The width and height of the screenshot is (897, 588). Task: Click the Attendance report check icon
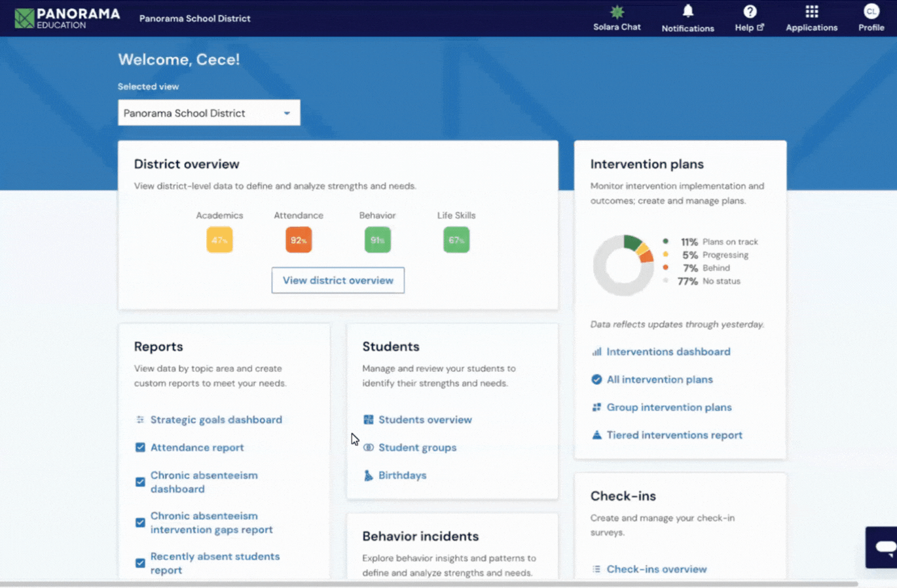click(x=140, y=447)
